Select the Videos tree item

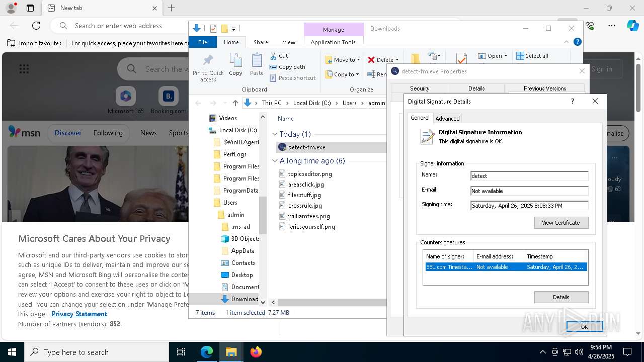(228, 118)
